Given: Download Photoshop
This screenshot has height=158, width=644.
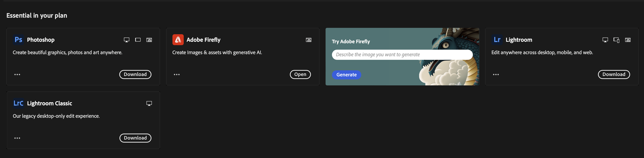Looking at the screenshot, I should pos(135,74).
